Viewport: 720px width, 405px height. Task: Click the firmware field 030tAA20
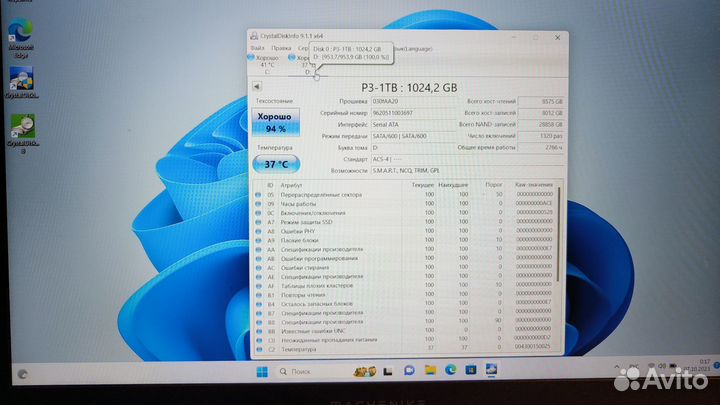(413, 101)
